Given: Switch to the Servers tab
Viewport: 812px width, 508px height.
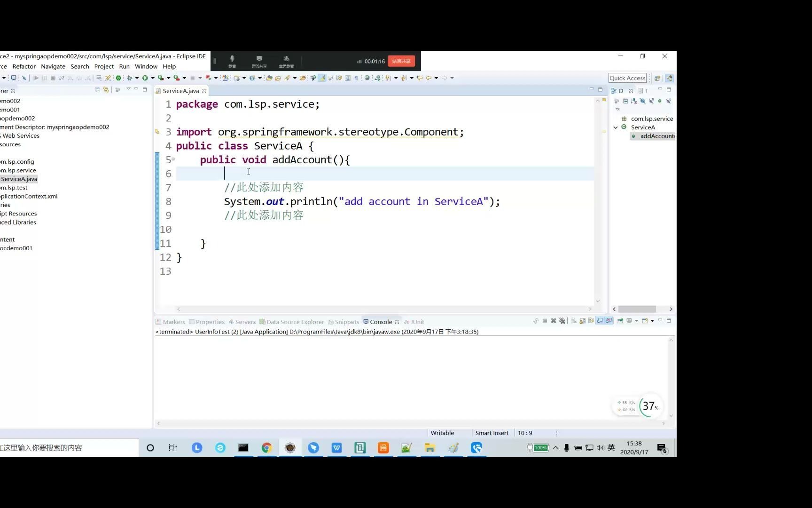Looking at the screenshot, I should coord(242,322).
